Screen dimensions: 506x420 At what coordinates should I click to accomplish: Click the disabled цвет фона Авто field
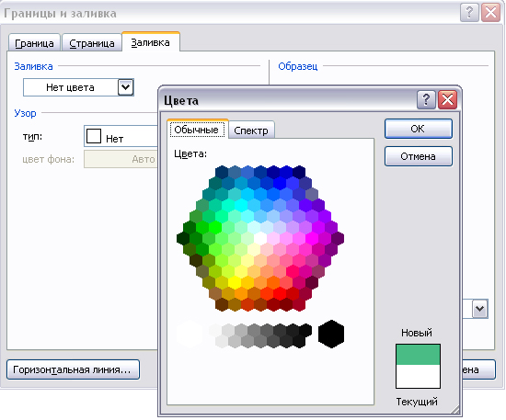(x=121, y=159)
